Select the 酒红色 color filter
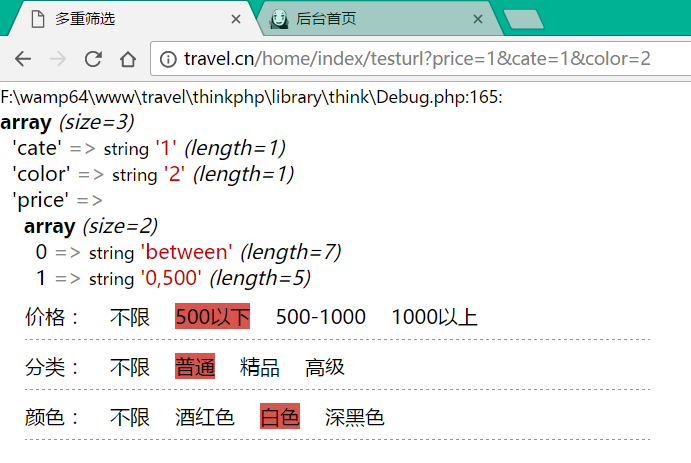This screenshot has width=691, height=463. (x=205, y=417)
